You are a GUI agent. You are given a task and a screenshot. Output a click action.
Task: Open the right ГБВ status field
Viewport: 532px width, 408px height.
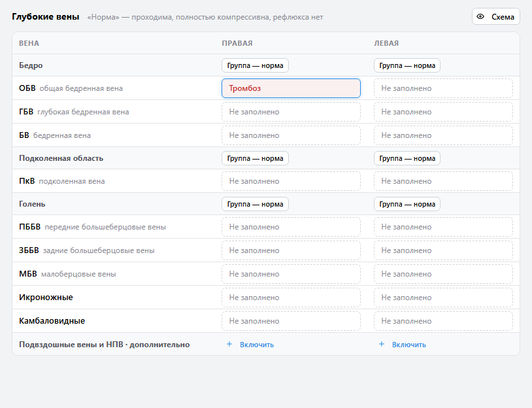click(x=291, y=112)
